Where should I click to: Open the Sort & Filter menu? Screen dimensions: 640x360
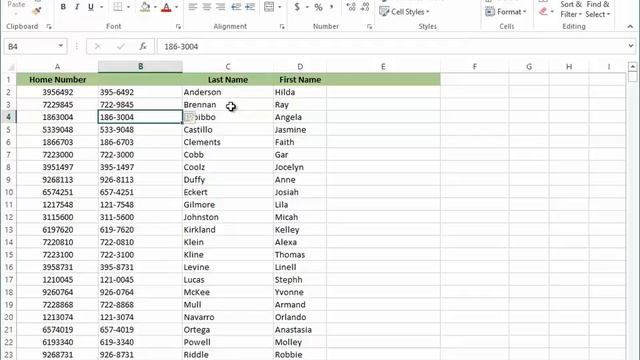coord(571,9)
